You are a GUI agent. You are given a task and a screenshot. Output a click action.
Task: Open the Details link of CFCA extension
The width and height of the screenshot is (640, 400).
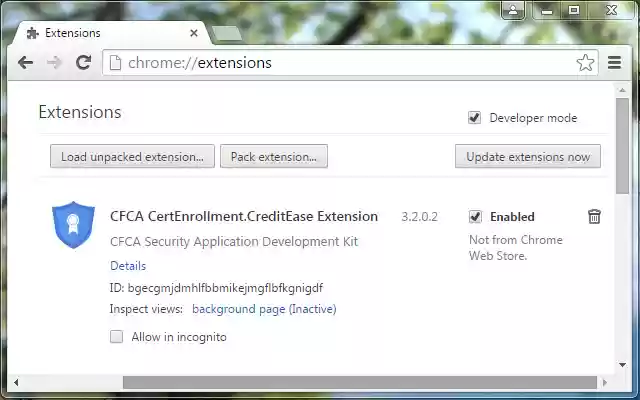(128, 266)
